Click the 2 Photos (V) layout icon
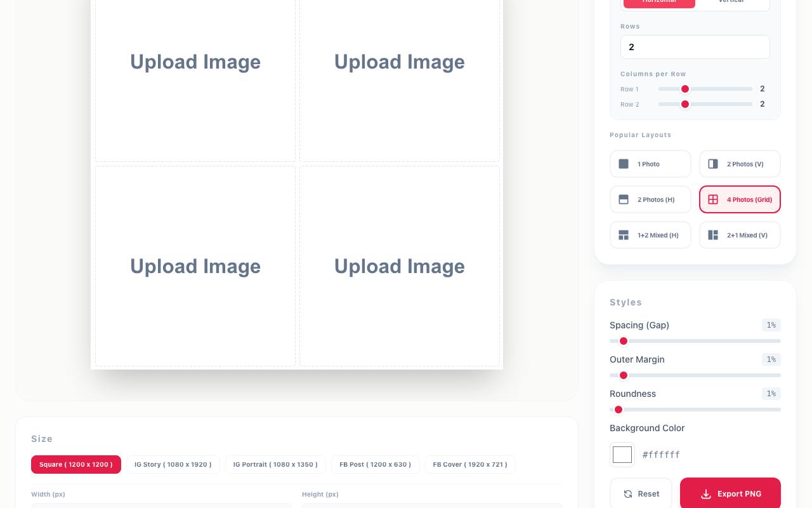 pos(713,164)
